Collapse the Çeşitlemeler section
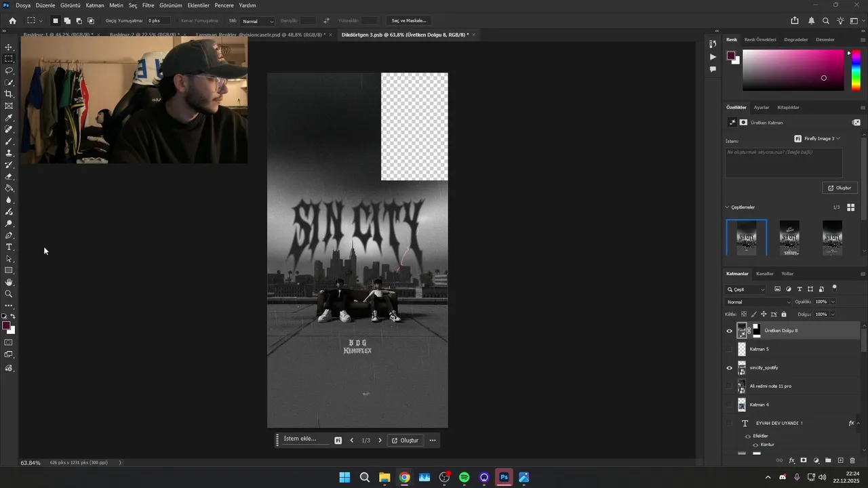Screen dimensions: 868x488 [727, 207]
